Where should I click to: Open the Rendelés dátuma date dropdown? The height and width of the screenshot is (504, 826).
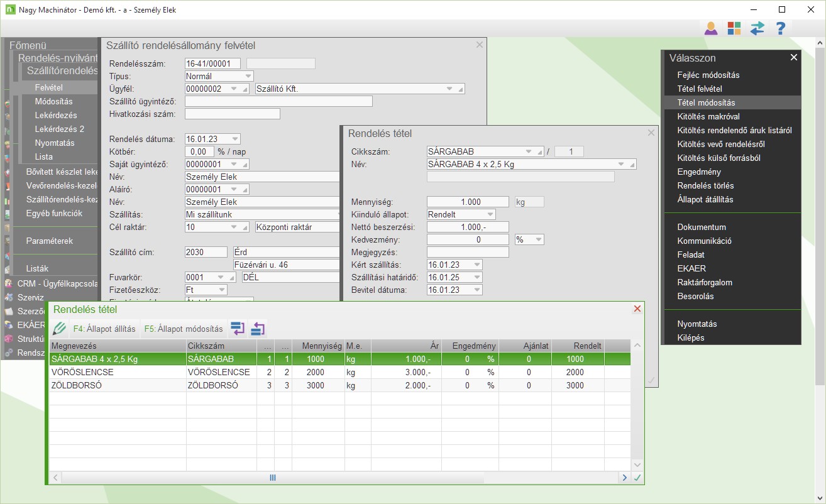[235, 139]
